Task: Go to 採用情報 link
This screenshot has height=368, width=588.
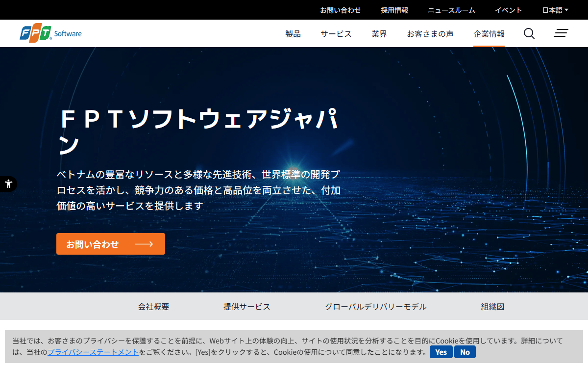Action: [394, 10]
